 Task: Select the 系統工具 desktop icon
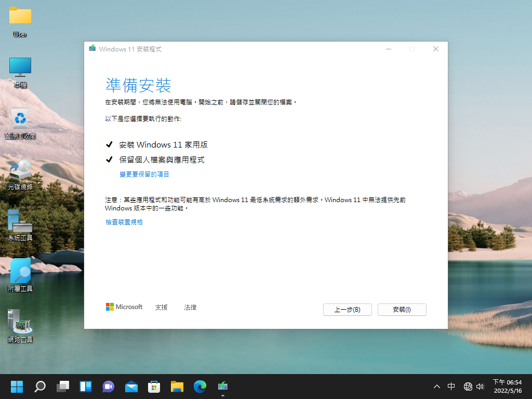point(20,225)
